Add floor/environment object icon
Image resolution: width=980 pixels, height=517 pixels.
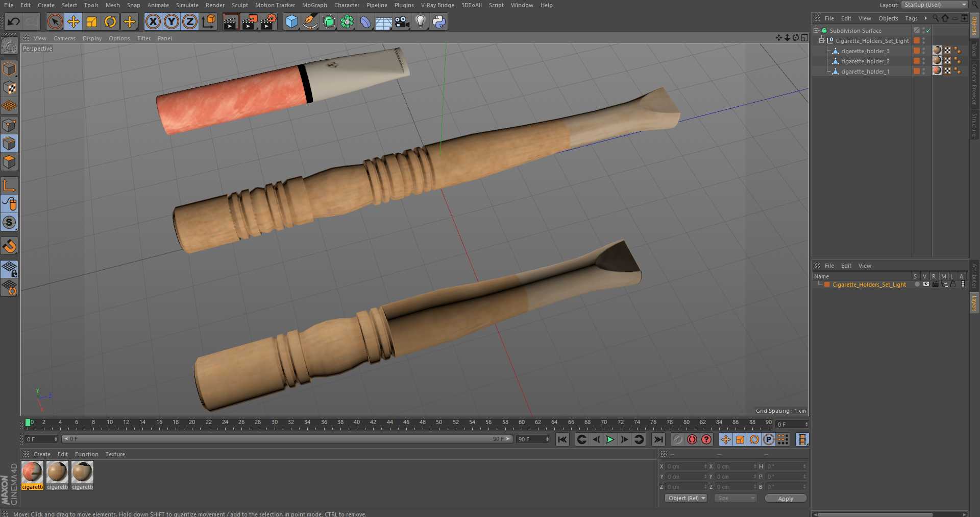click(383, 21)
